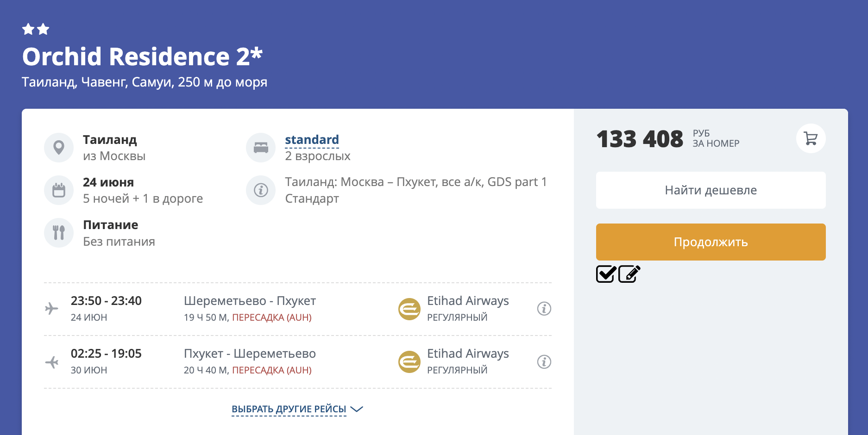Click the departing airplane icon at 23:50
The image size is (868, 435).
(x=51, y=309)
